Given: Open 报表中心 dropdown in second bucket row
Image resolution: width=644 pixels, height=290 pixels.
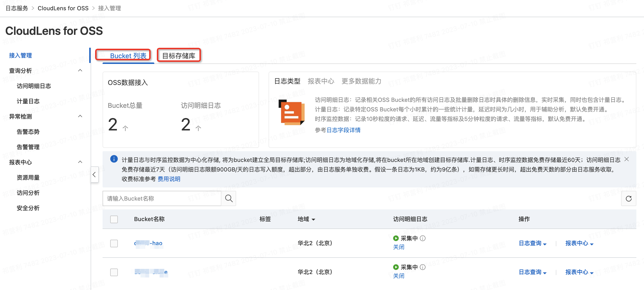Looking at the screenshot, I should coord(579,272).
